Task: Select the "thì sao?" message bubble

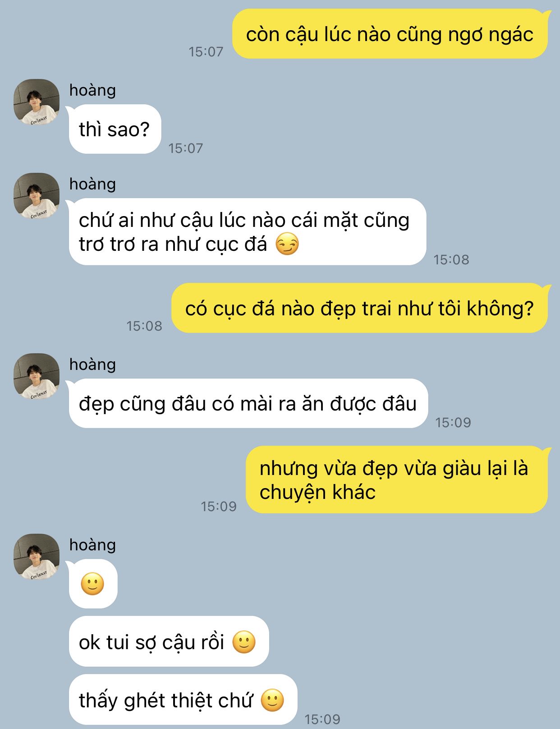Action: (x=115, y=129)
